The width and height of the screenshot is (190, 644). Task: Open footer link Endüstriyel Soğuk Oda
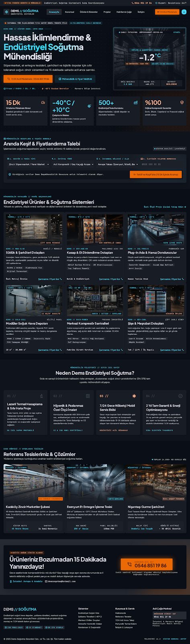(x=89, y=613)
